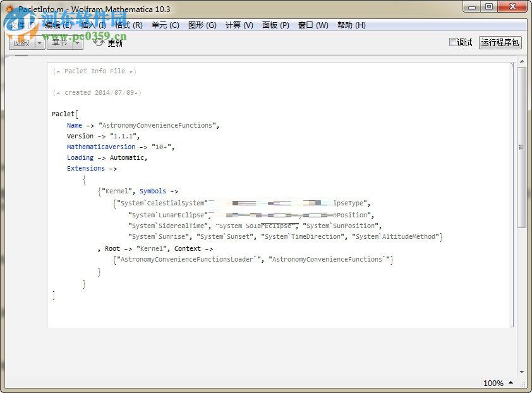This screenshot has height=393, width=532.
Task: Open the 文件 menu
Action: (x=18, y=25)
